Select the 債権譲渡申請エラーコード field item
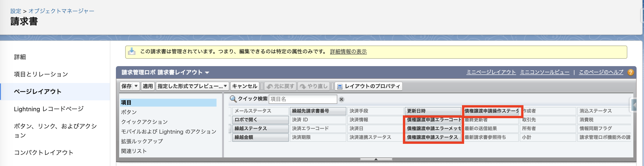This screenshot has height=166, width=644. 433,120
